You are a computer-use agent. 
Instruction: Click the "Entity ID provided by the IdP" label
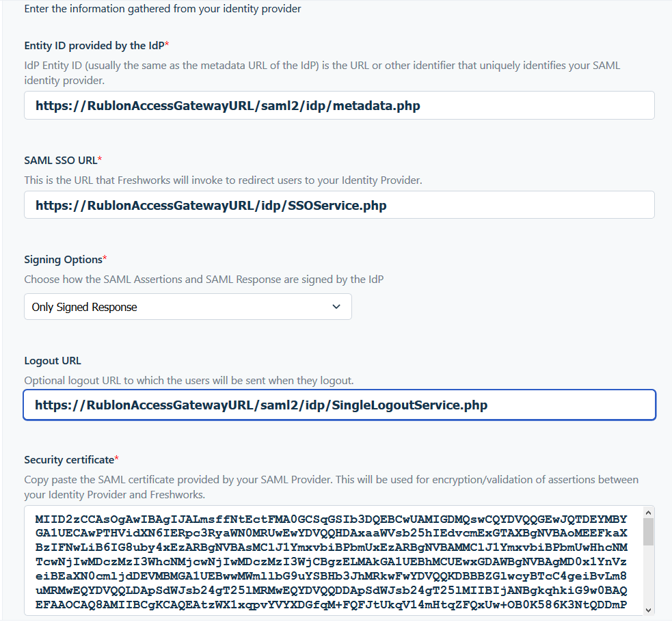coord(94,45)
